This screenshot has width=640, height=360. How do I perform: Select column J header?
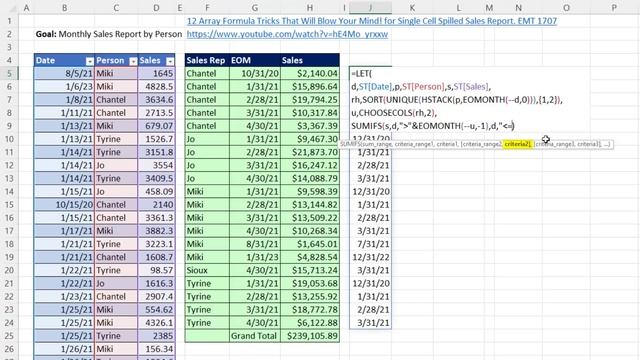tap(370, 7)
